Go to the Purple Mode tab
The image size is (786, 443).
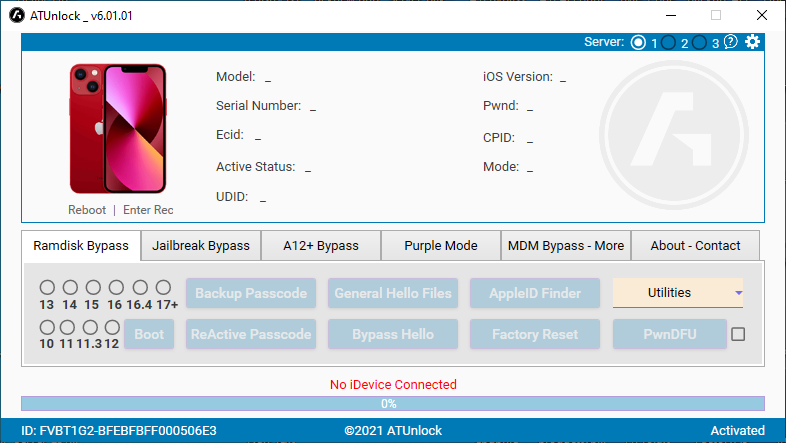click(x=440, y=245)
